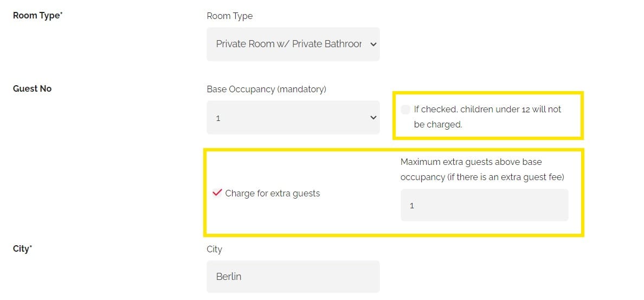This screenshot has height=300, width=644.
Task: Click the chevron arrow on Room Type select
Action: click(x=373, y=44)
